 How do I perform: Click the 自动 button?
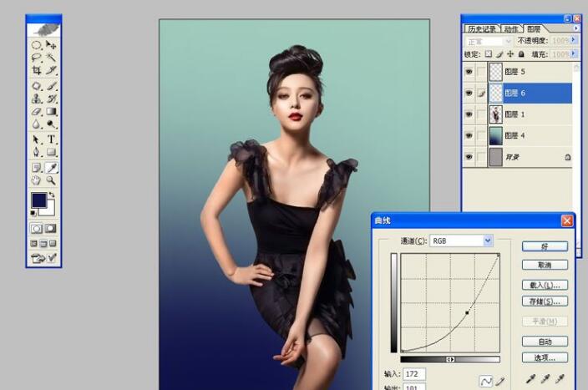(x=545, y=342)
